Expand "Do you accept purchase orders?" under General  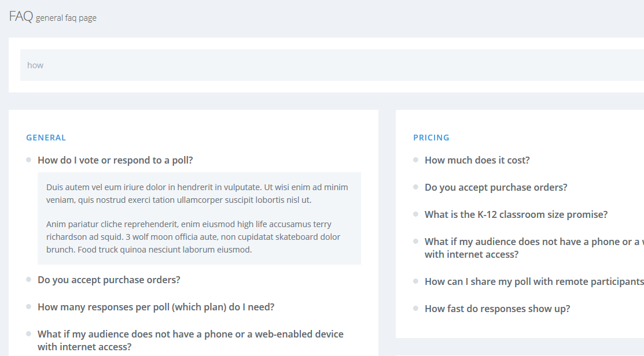(109, 280)
